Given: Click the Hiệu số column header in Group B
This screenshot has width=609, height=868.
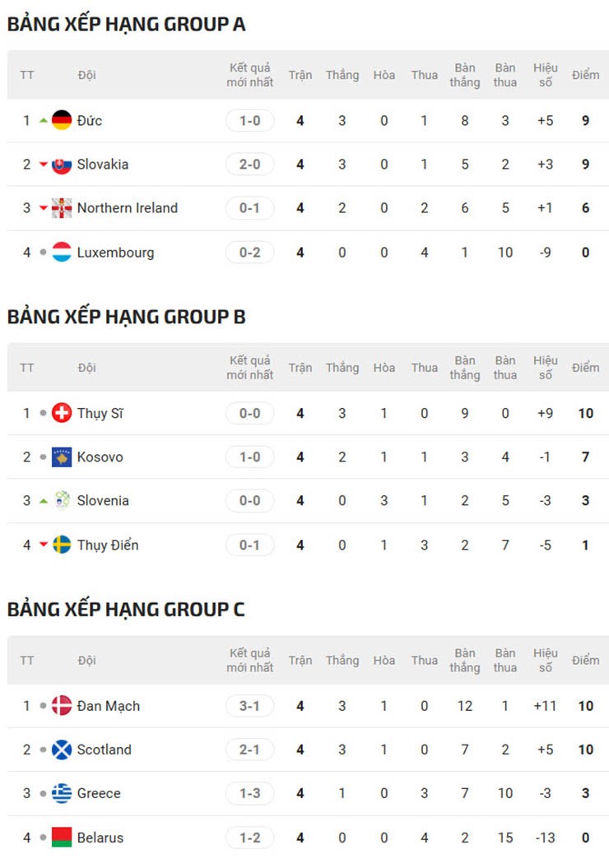Looking at the screenshot, I should 545,368.
